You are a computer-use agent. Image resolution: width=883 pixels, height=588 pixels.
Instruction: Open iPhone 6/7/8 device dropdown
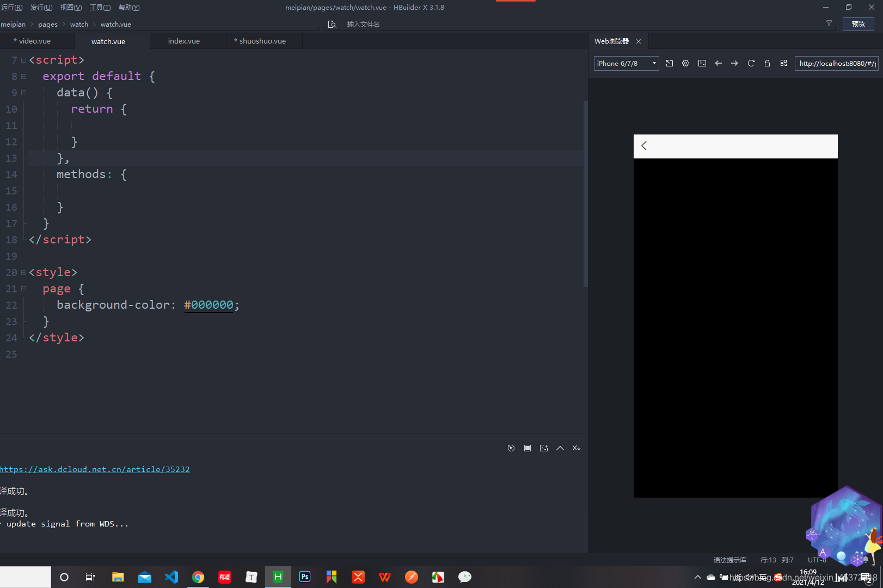click(626, 63)
